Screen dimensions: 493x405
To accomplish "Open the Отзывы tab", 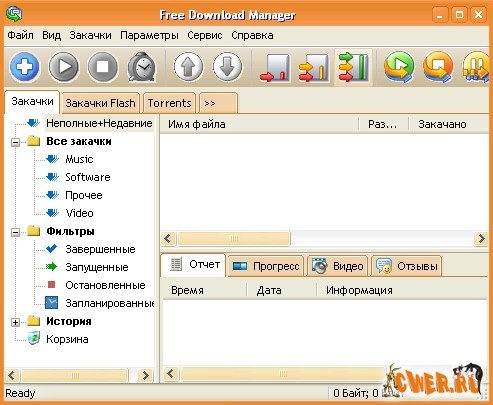I will click(x=406, y=266).
